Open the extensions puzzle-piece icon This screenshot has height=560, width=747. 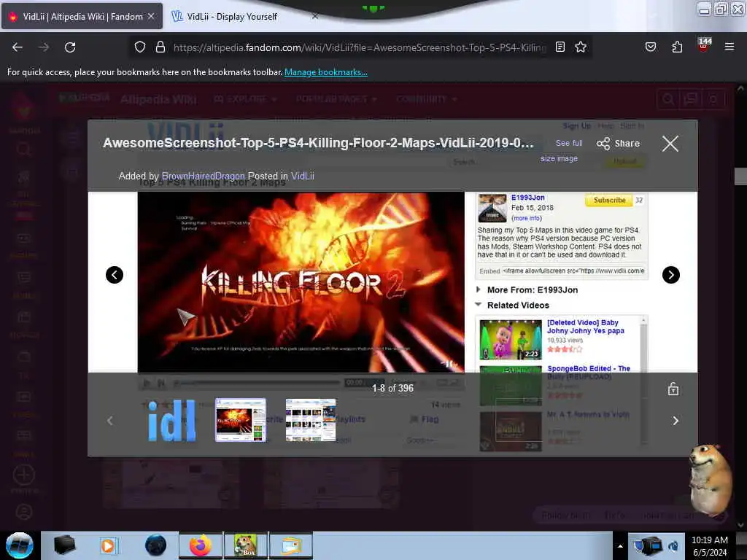pos(677,47)
